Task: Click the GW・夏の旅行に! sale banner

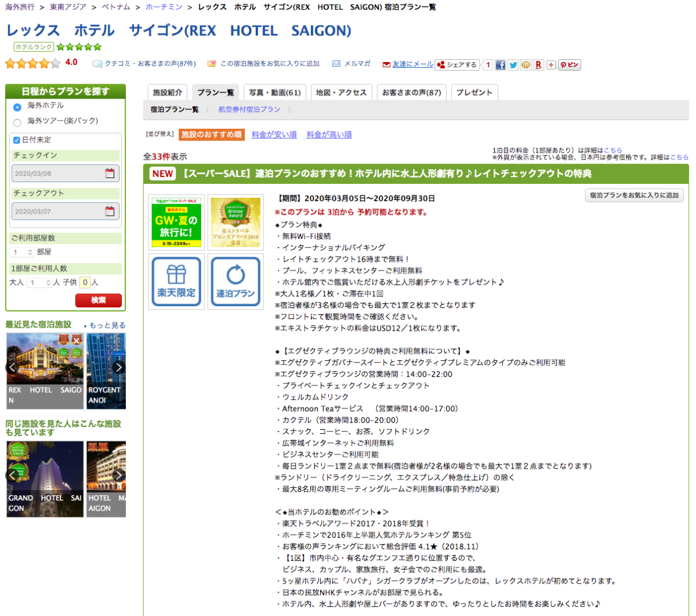Action: point(176,222)
